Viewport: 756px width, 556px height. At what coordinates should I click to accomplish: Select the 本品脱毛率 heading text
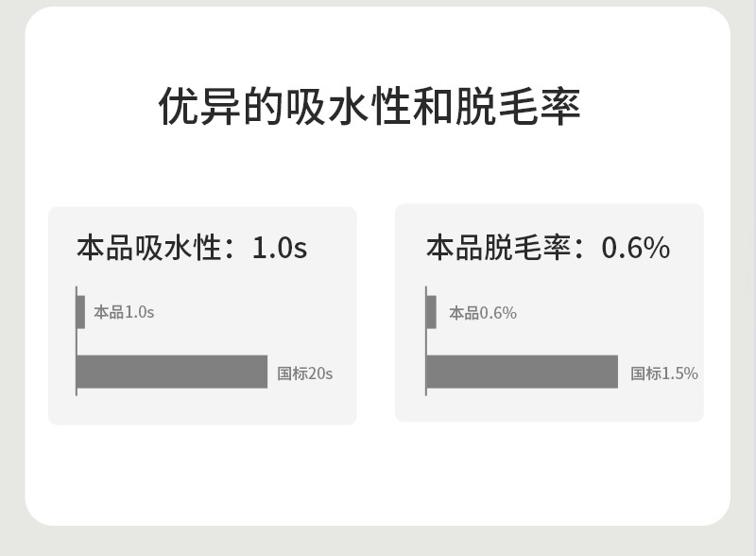point(498,248)
